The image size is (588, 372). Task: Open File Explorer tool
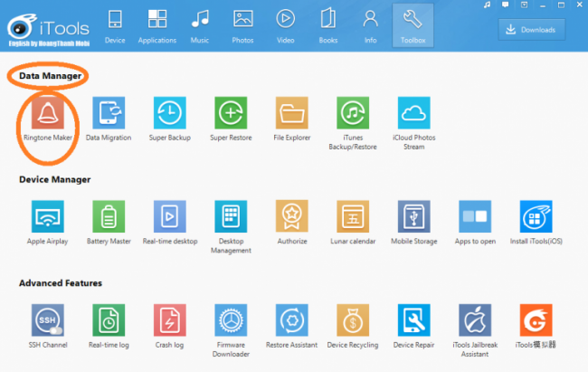tap(292, 112)
